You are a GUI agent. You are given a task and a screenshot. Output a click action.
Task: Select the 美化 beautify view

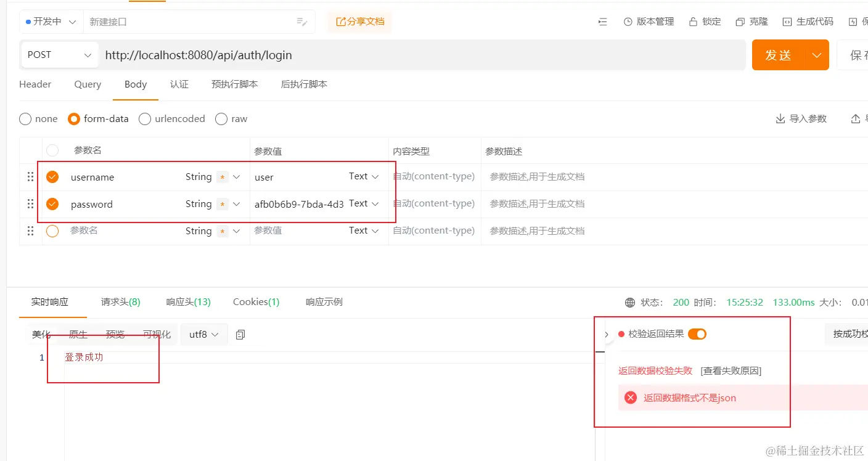coord(41,335)
